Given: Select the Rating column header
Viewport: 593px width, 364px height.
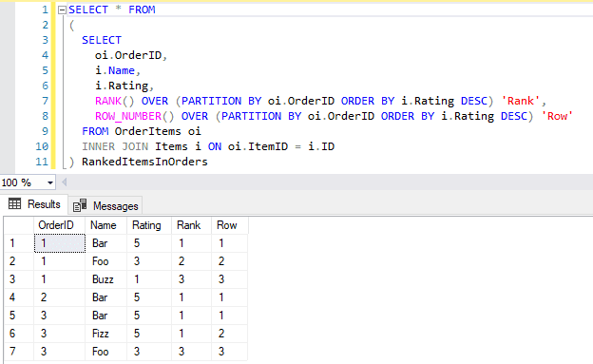Looking at the screenshot, I should coord(149,225).
